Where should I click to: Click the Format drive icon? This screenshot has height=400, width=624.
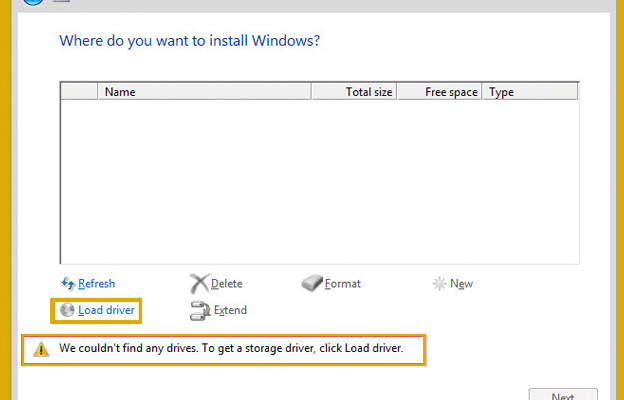click(x=311, y=284)
